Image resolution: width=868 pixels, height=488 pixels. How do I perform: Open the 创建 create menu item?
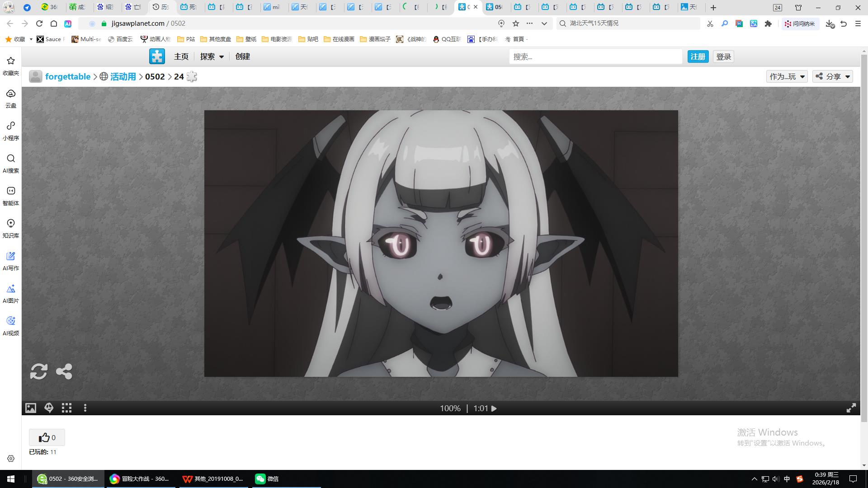pos(243,56)
